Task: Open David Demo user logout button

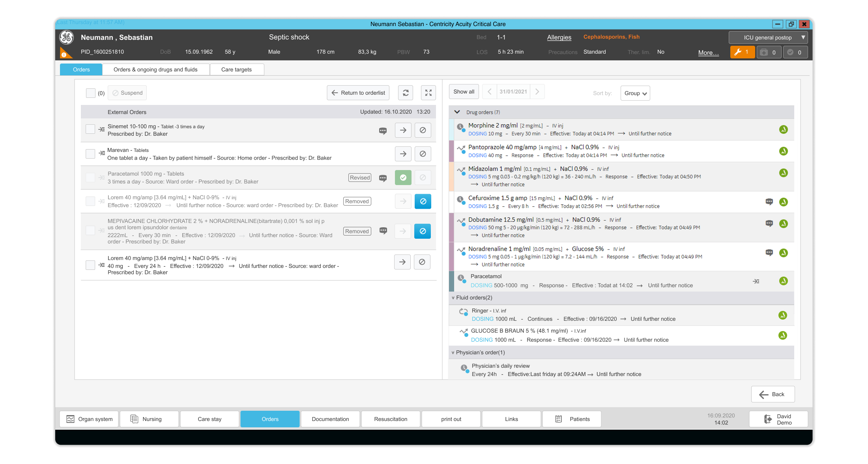Action: [x=778, y=419]
